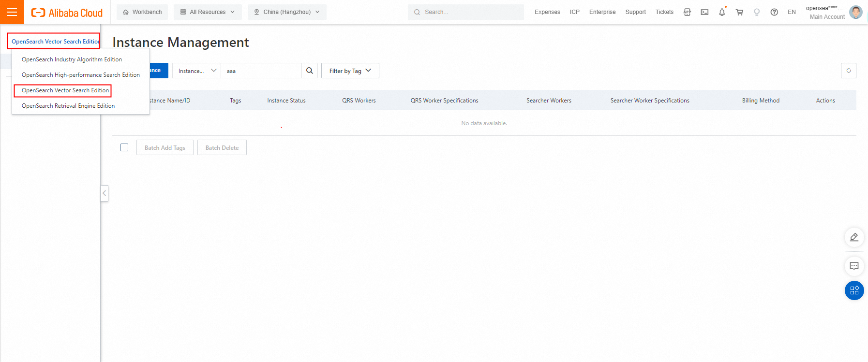Viewport: 868px width, 362px height.
Task: Click the API debugging icon in header
Action: 687,12
